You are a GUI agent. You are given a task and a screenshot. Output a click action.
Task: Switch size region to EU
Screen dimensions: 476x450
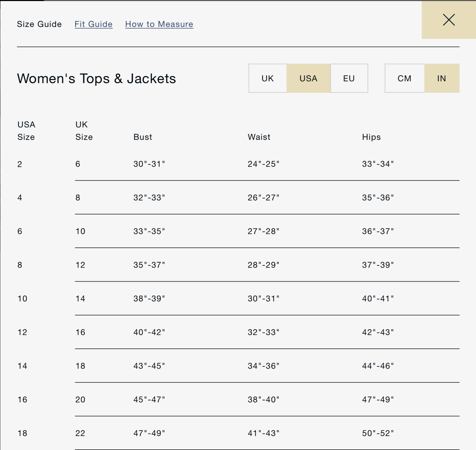pos(349,78)
